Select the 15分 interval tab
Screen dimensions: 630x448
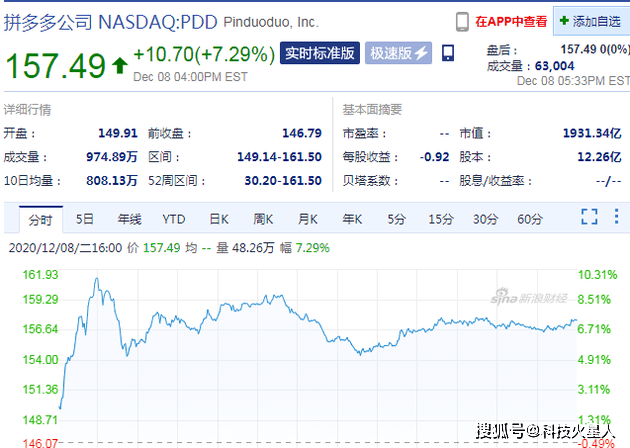click(441, 219)
